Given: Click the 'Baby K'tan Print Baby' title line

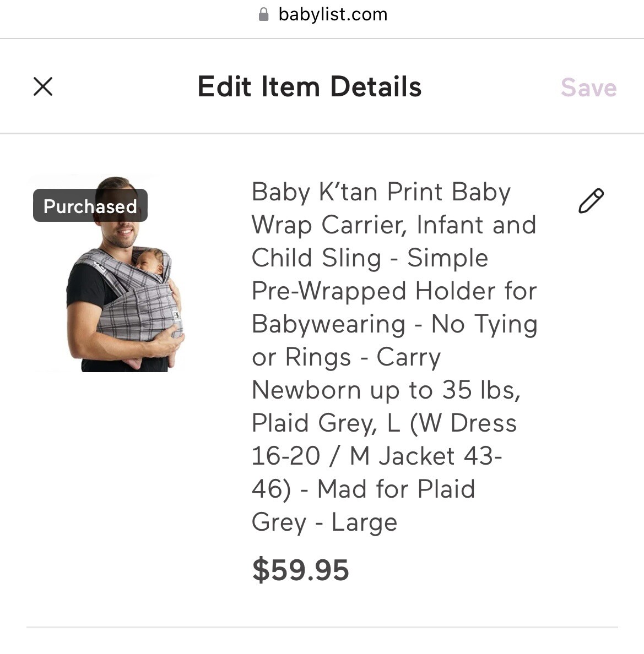Looking at the screenshot, I should click(381, 192).
